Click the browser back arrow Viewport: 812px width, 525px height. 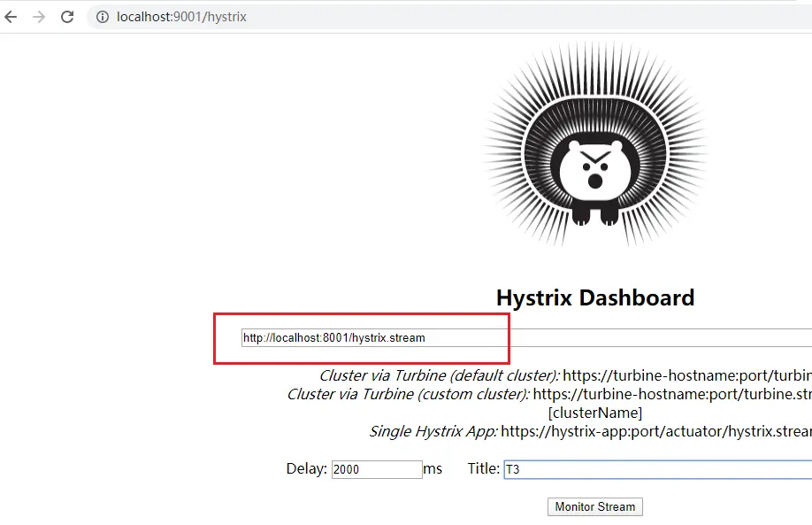(11, 17)
